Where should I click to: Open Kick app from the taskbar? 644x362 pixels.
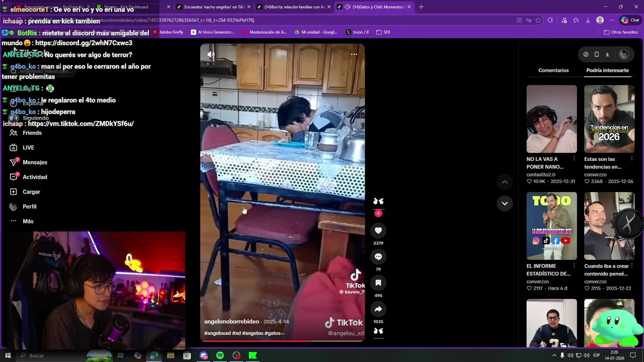253,355
